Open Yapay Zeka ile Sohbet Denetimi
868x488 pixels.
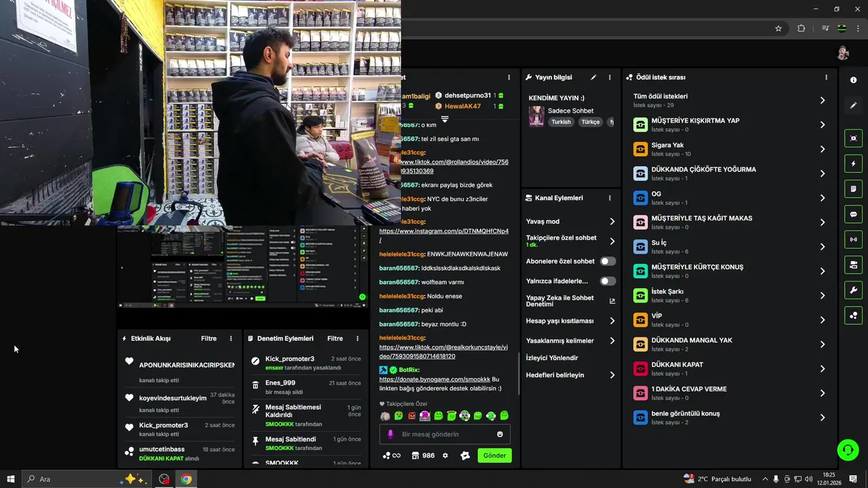[570, 301]
